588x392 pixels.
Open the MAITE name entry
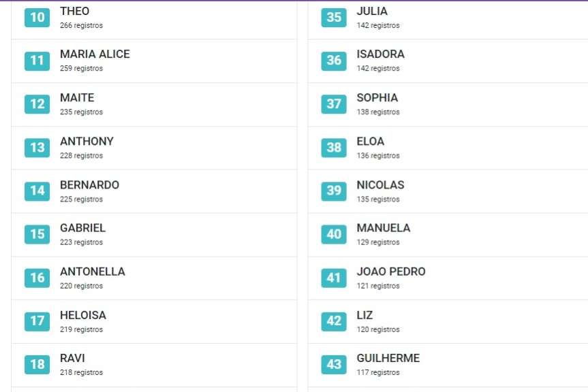(77, 97)
